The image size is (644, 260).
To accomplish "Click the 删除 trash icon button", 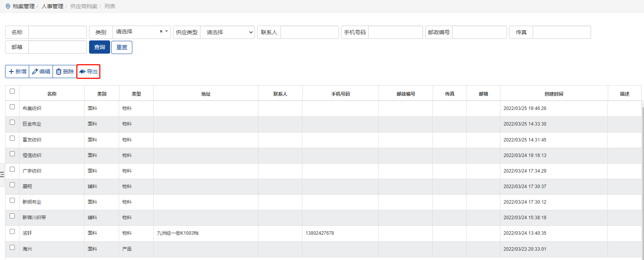I will (x=65, y=72).
